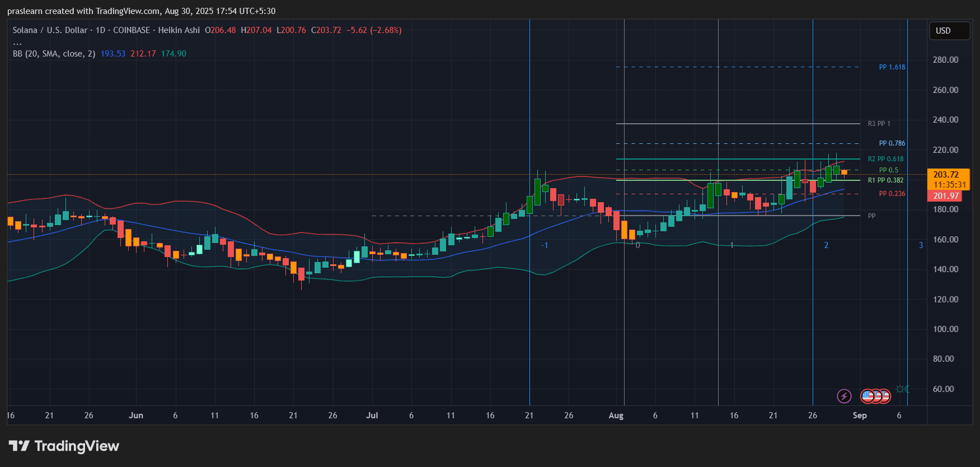
Task: Select the BB (20, SMA, close, 2) legend
Action: point(54,54)
